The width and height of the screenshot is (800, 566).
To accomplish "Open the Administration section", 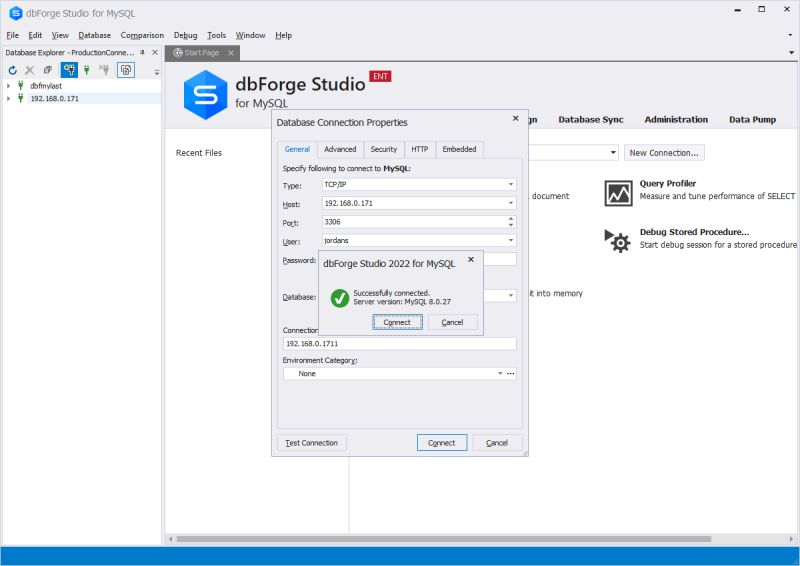I will (676, 119).
